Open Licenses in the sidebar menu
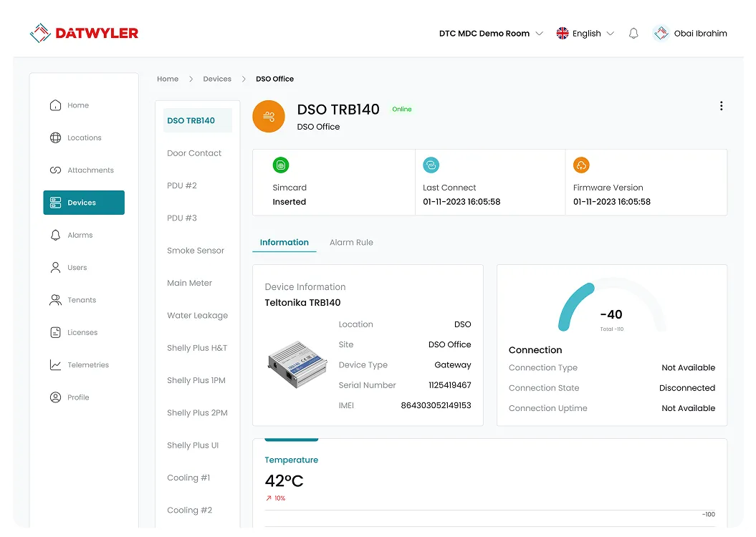The width and height of the screenshot is (756, 537). 84,332
